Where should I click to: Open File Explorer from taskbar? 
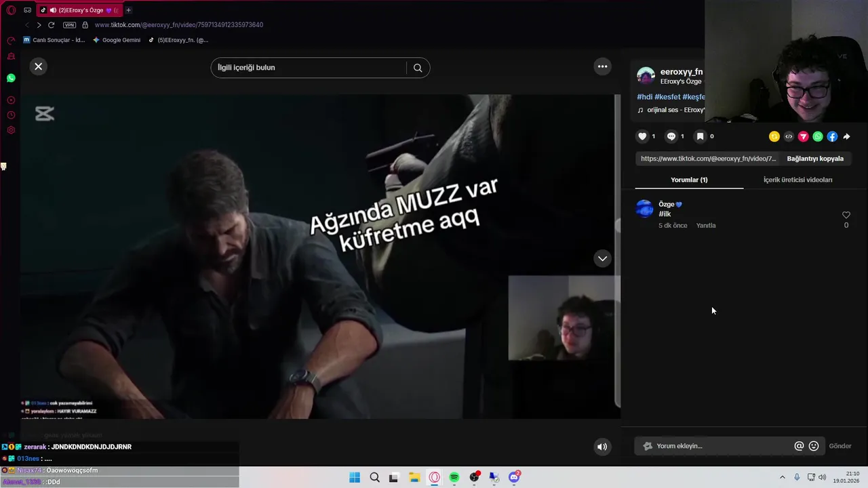coord(414,477)
